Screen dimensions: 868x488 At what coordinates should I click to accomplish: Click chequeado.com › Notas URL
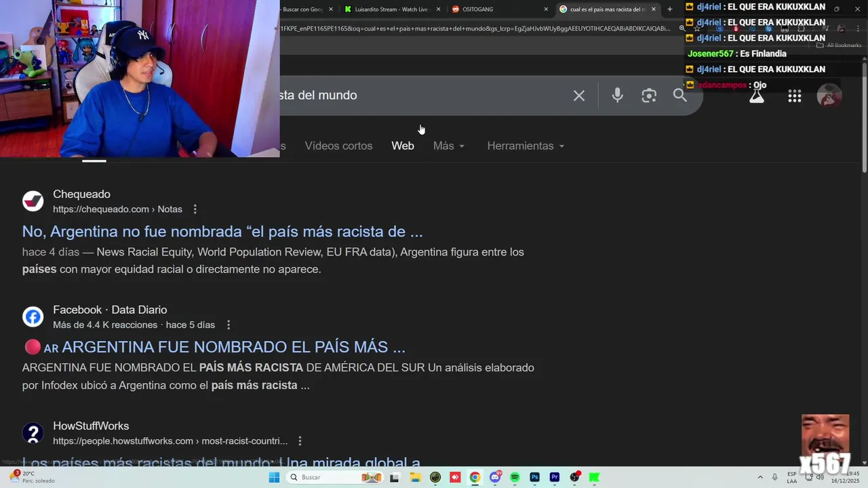pos(117,209)
